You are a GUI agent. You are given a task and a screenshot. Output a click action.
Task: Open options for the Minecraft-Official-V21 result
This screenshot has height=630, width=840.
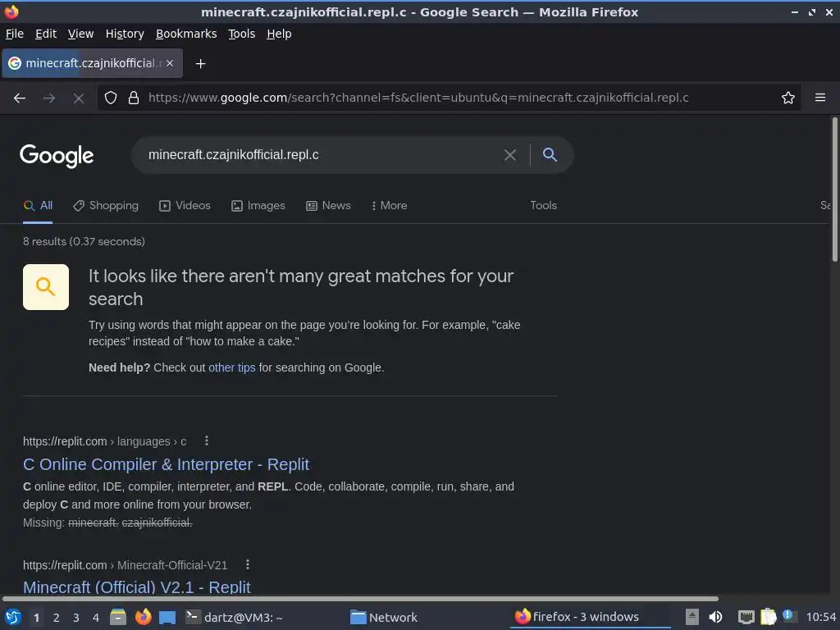[247, 564]
